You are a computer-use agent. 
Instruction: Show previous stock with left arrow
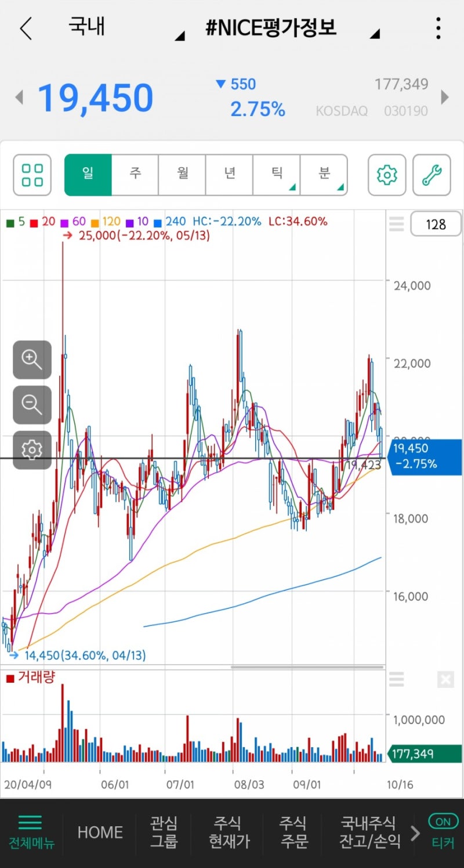pos(19,97)
